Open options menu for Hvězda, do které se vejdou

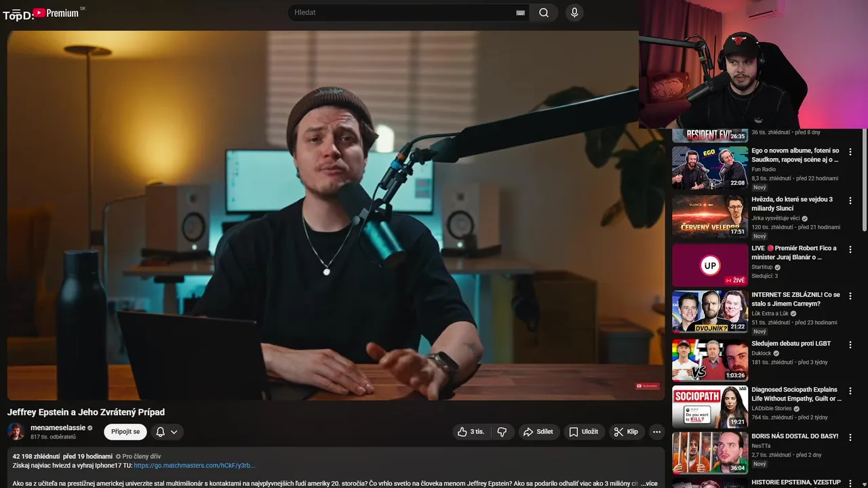point(850,201)
